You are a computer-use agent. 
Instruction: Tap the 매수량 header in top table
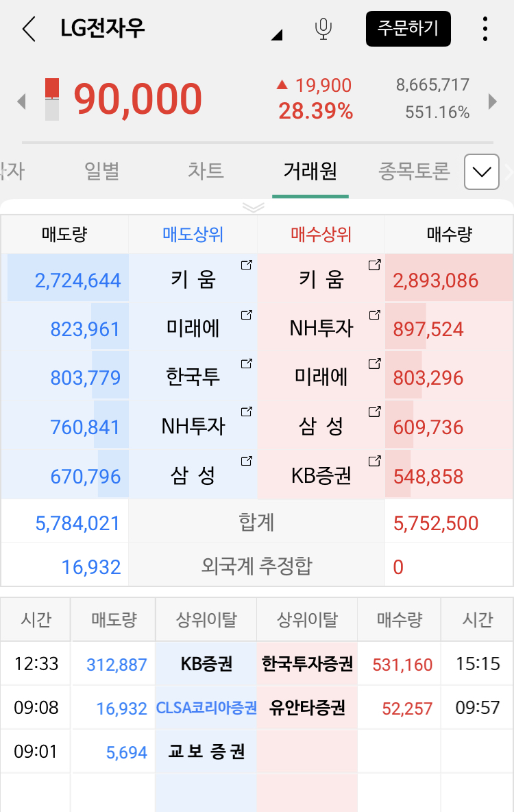450,235
